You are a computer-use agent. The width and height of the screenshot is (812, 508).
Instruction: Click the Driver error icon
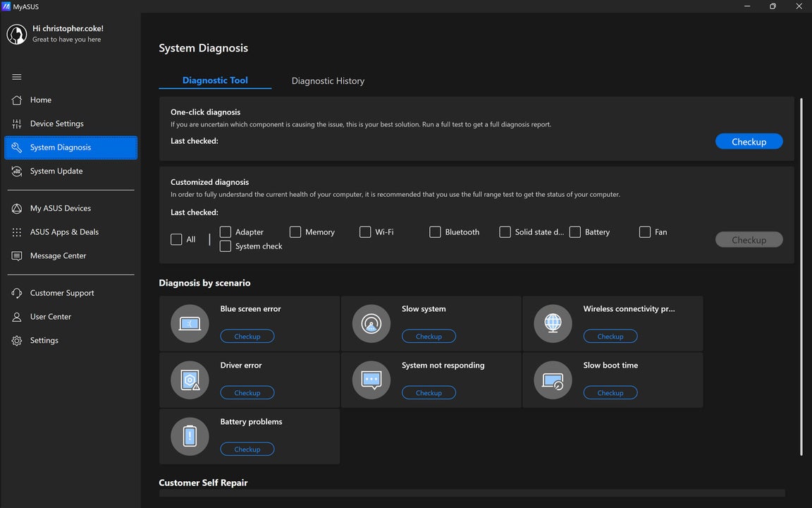190,380
